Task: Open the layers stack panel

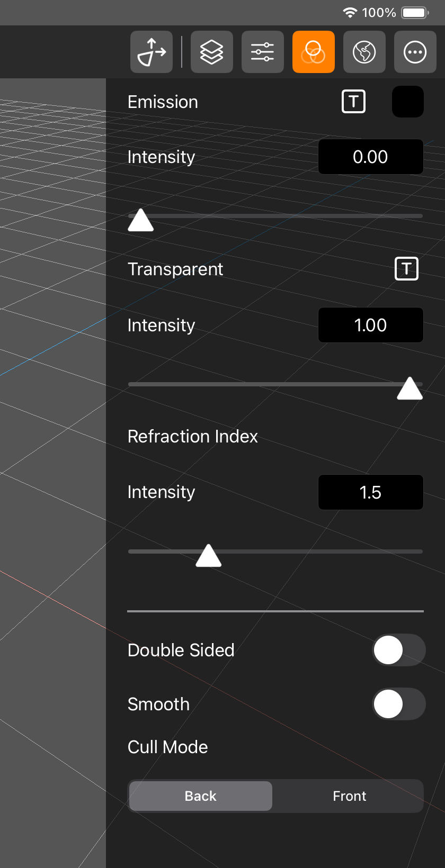Action: click(212, 52)
